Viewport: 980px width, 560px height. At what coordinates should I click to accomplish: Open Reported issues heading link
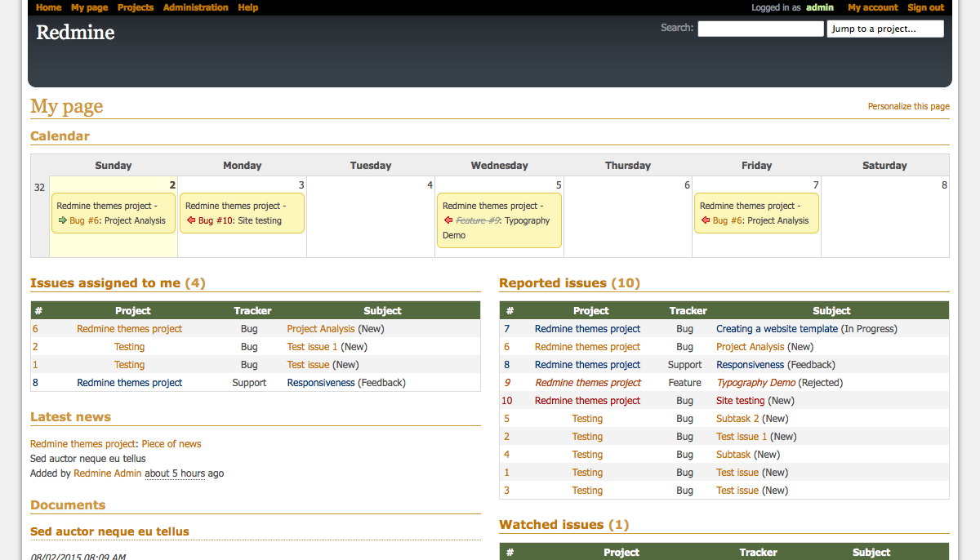[553, 283]
